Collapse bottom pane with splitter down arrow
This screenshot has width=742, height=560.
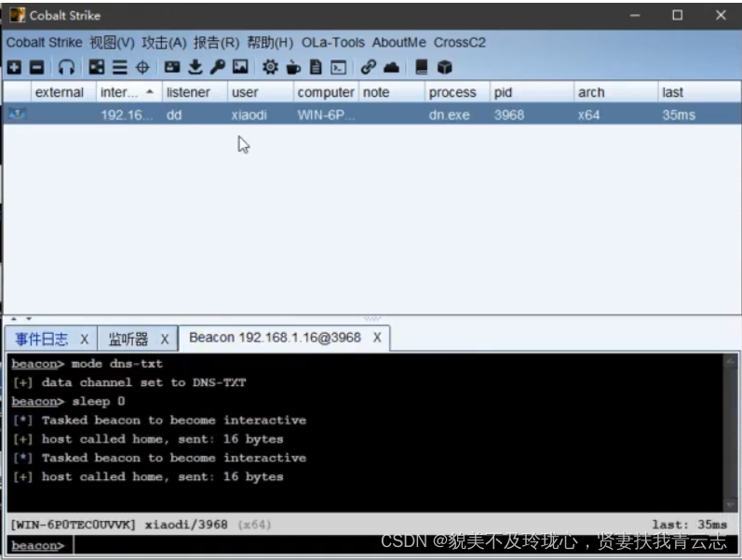(x=29, y=319)
